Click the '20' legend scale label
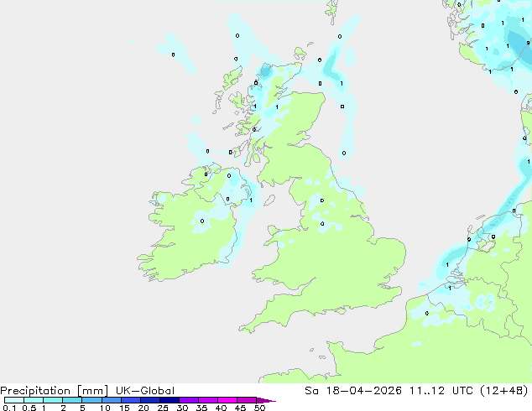The width and height of the screenshot is (532, 411). click(x=143, y=408)
